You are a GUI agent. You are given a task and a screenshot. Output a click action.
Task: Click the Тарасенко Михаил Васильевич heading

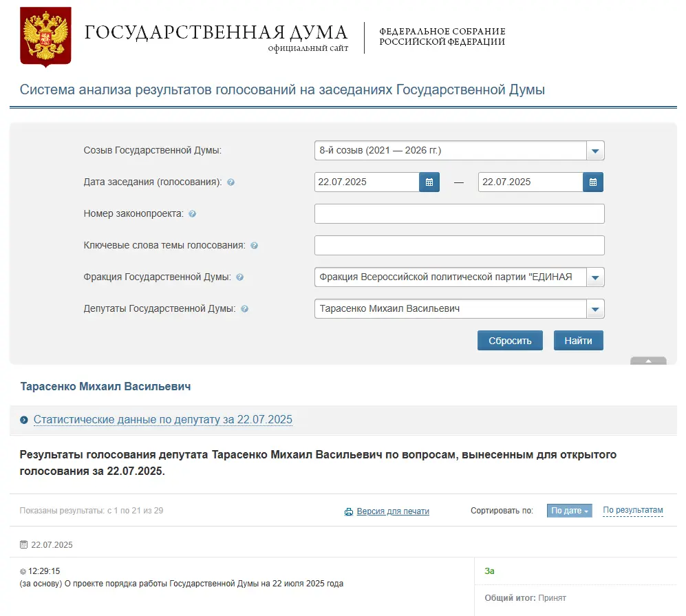pyautogui.click(x=105, y=386)
